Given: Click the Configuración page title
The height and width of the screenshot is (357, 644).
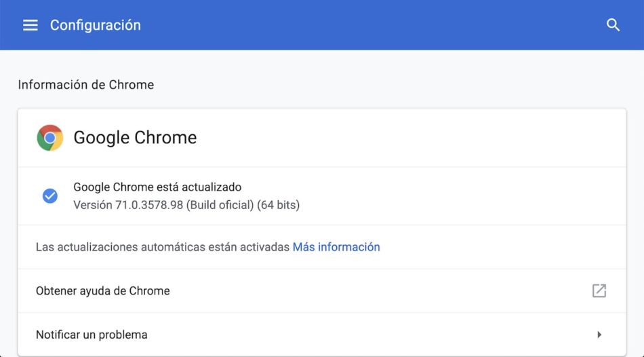Looking at the screenshot, I should click(96, 25).
